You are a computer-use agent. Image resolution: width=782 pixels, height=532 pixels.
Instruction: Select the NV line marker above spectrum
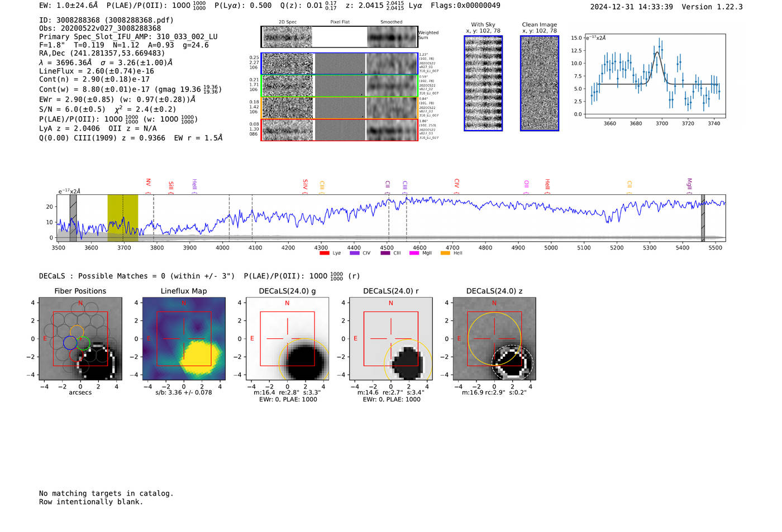pyautogui.click(x=148, y=186)
